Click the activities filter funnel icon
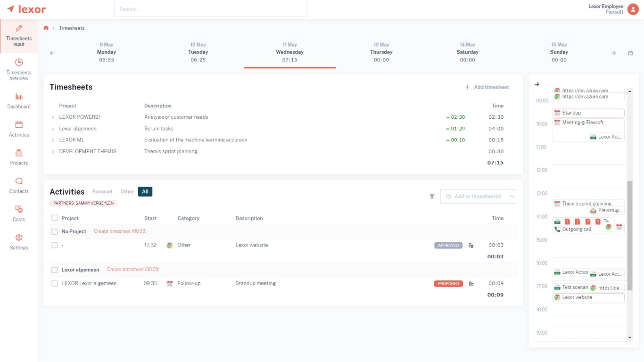The height and width of the screenshot is (362, 644). 432,197
